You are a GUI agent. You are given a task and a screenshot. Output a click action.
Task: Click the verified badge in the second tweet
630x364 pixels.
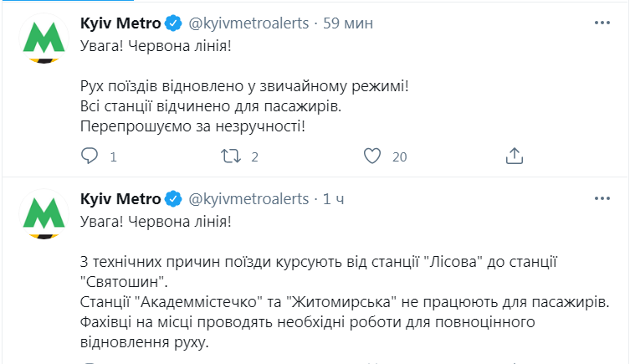click(173, 199)
